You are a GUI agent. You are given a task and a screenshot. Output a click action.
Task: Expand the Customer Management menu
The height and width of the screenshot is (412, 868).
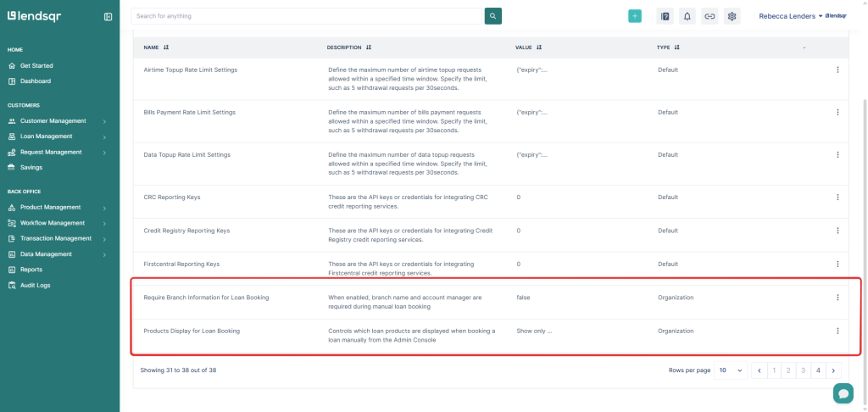coord(58,120)
